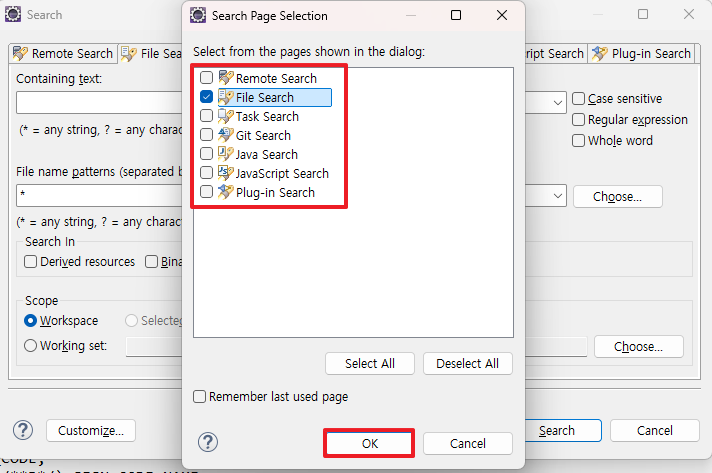
Task: Toggle Derived resources checkbox
Action: click(30, 261)
